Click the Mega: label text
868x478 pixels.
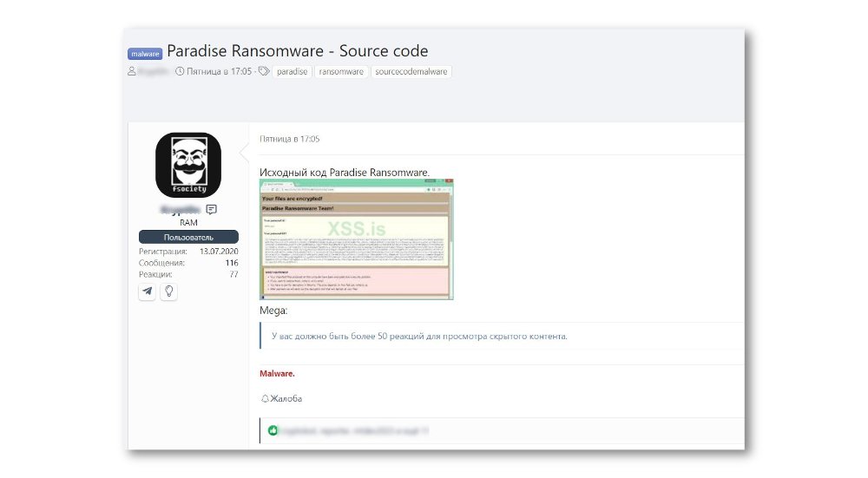pos(273,311)
